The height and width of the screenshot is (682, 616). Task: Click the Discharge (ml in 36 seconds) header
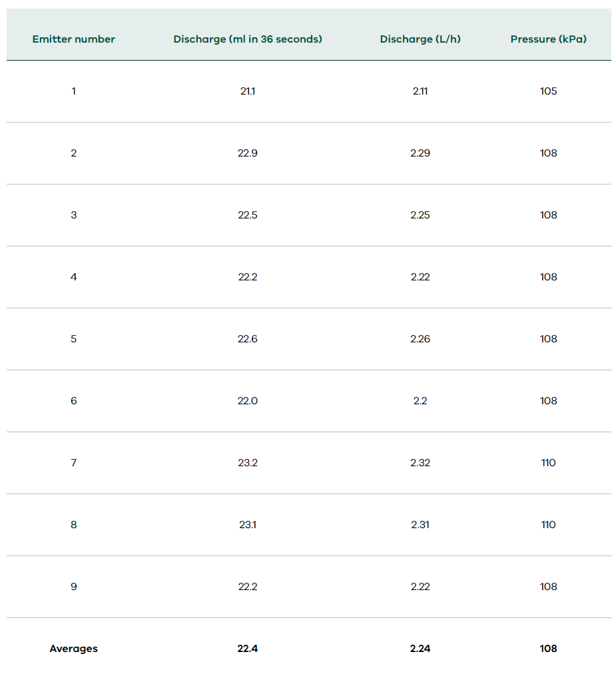pos(248,39)
